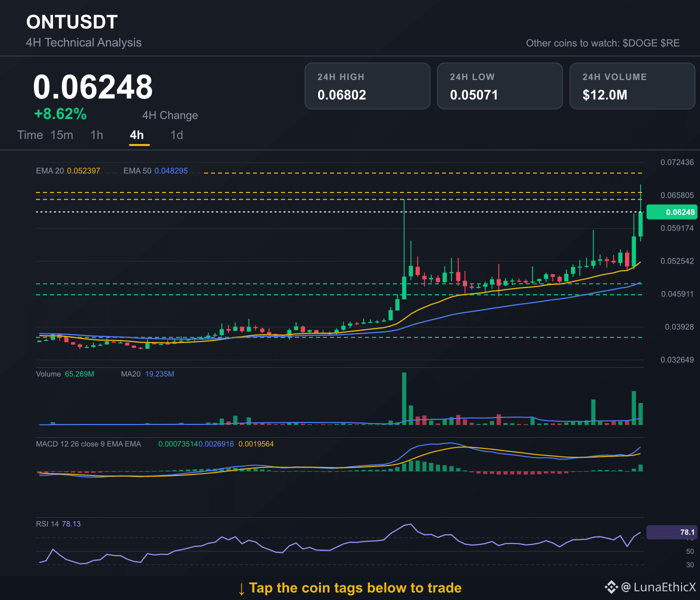Switch to the 1h timeframe tab
Viewport: 700px width, 600px height.
pyautogui.click(x=97, y=135)
